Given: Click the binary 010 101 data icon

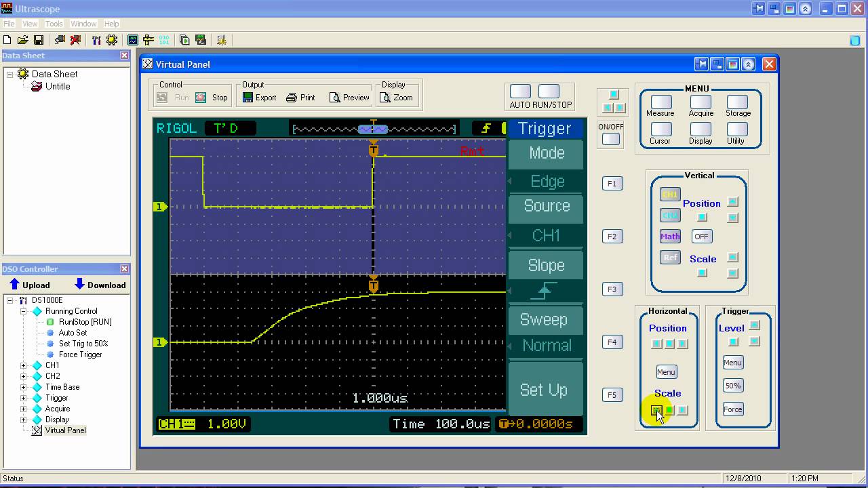Looking at the screenshot, I should coord(164,41).
